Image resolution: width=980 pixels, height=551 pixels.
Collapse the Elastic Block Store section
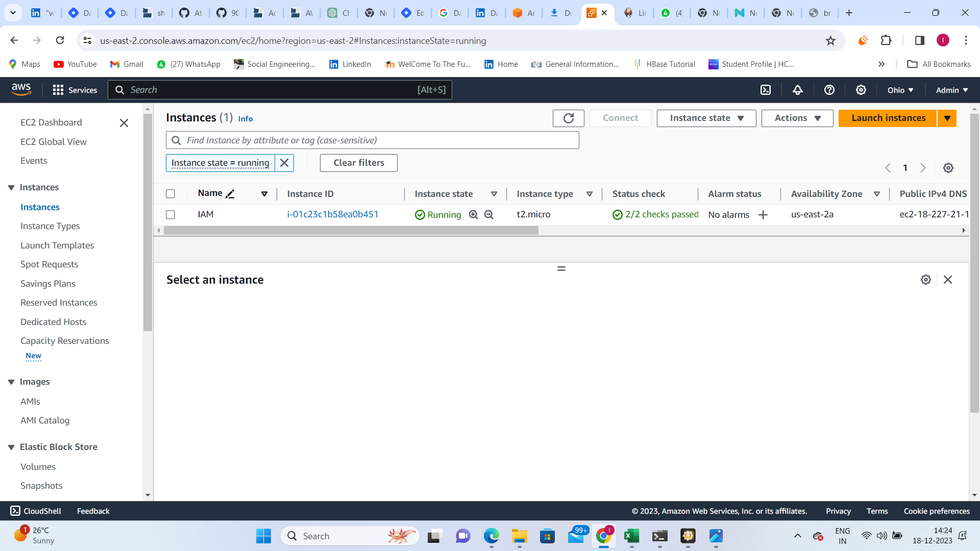tap(11, 447)
